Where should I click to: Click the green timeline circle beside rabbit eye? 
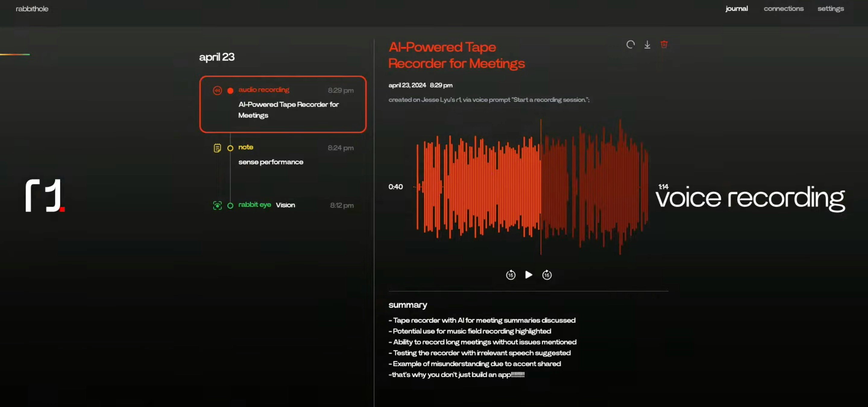point(230,205)
